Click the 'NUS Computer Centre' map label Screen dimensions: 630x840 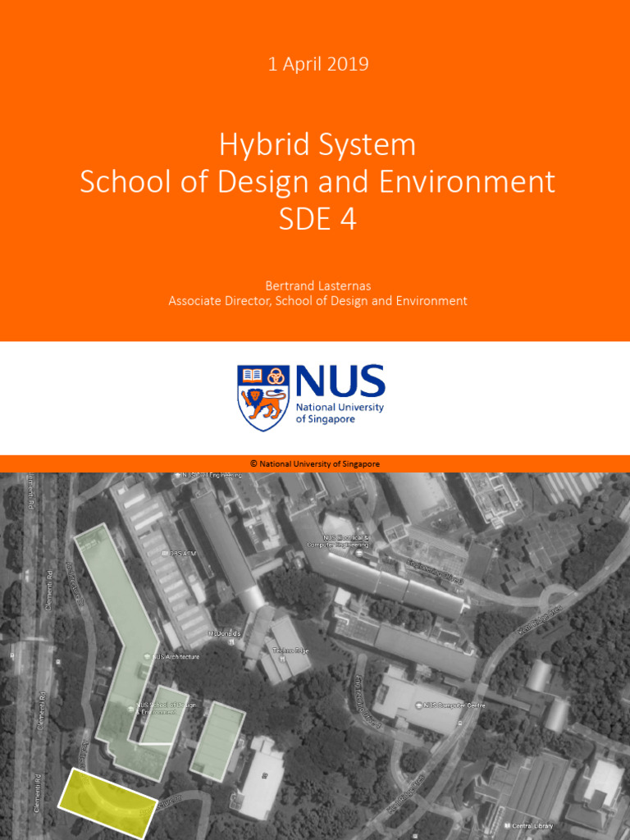454,705
